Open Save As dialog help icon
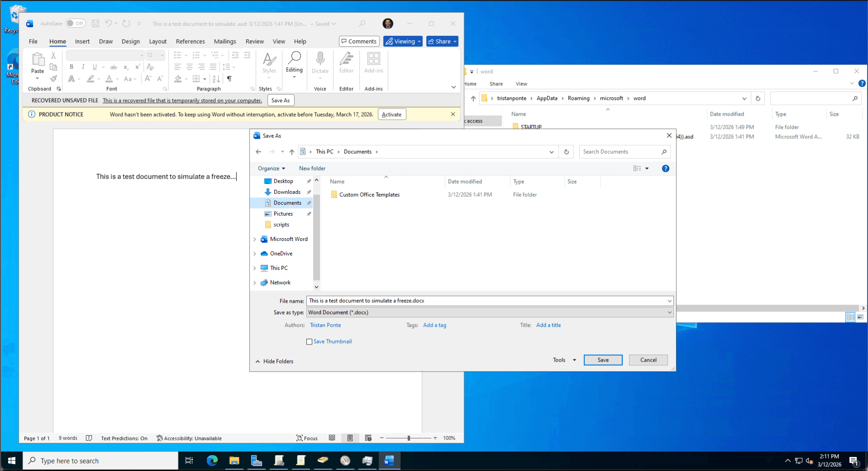Screen dimensions: 868x471 (x=666, y=169)
